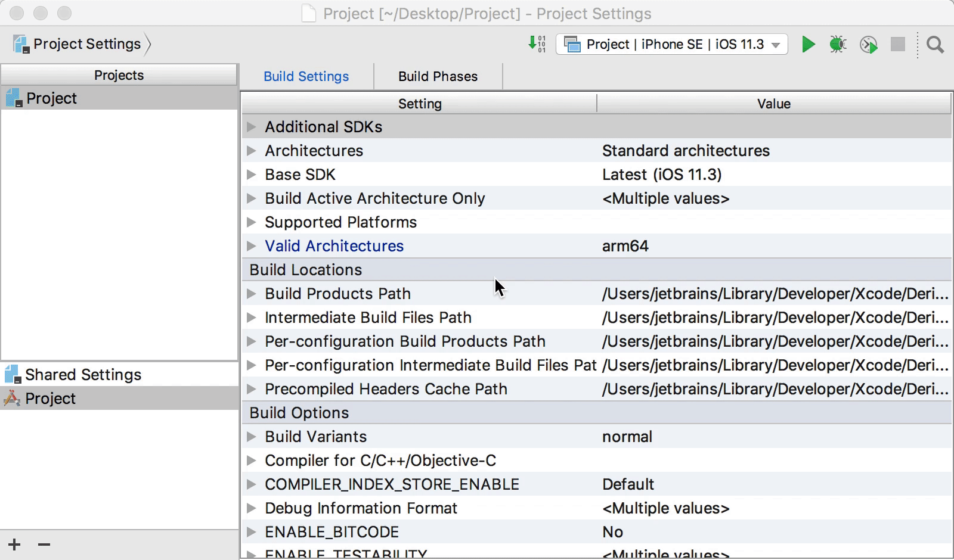Click the Build project icon

click(537, 44)
